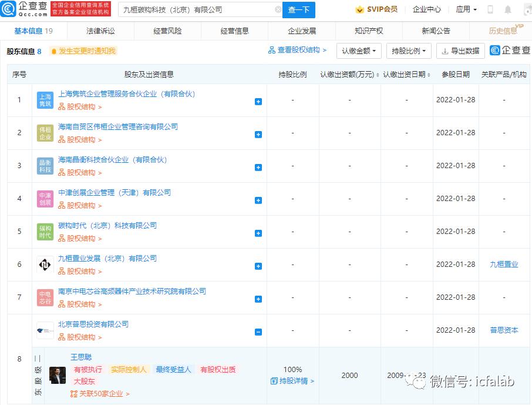Open 王思聪 profile name link

(81, 357)
